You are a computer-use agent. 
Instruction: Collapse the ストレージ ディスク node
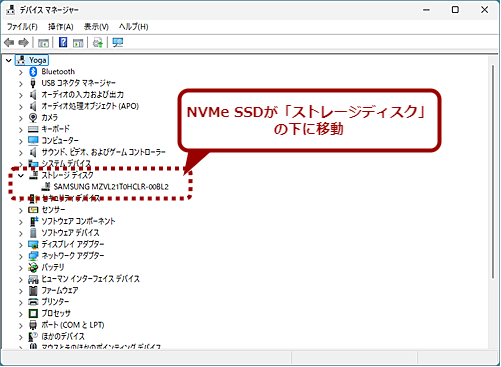21,175
